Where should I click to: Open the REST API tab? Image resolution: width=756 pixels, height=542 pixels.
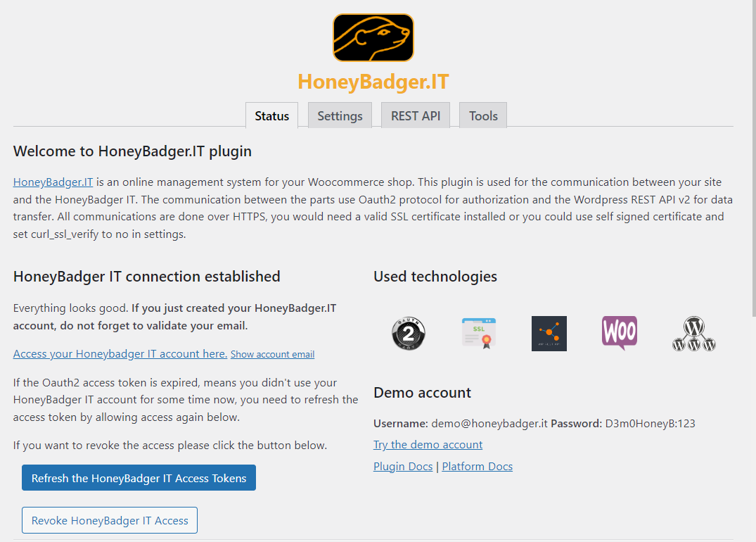tap(415, 115)
